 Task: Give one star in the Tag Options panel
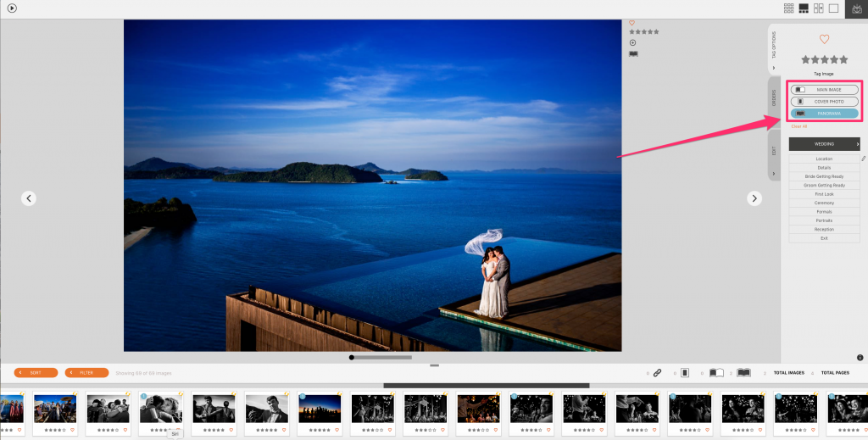(805, 59)
